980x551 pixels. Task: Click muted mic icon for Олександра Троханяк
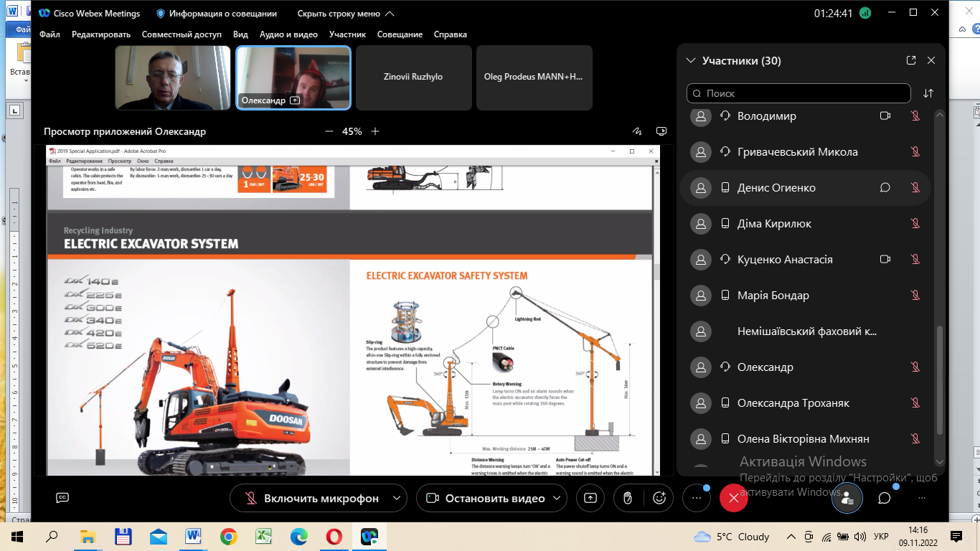(x=915, y=403)
